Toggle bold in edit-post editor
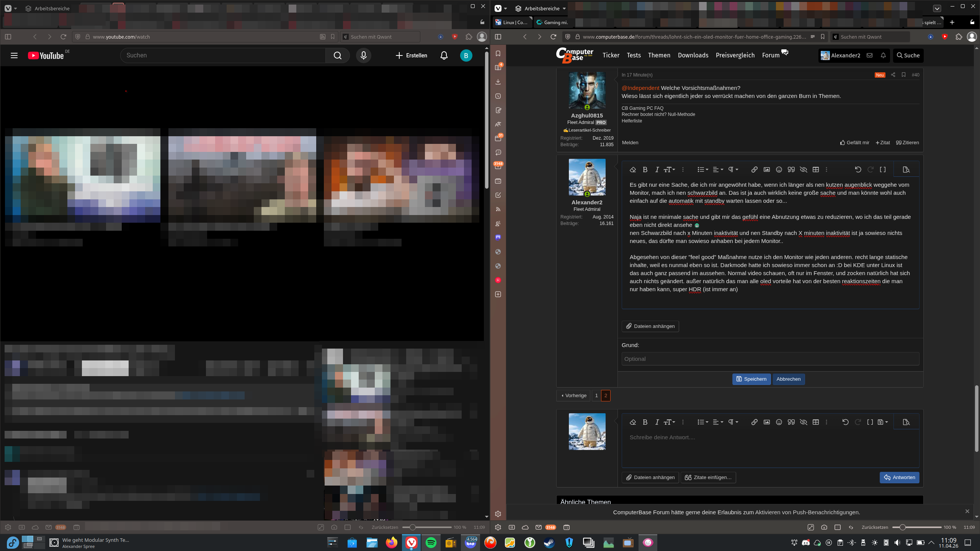 point(645,170)
